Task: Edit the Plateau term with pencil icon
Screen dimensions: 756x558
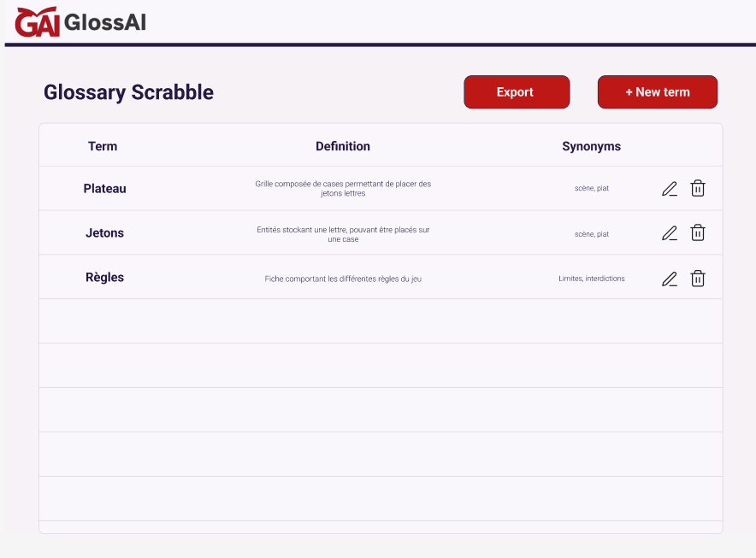Action: click(670, 189)
